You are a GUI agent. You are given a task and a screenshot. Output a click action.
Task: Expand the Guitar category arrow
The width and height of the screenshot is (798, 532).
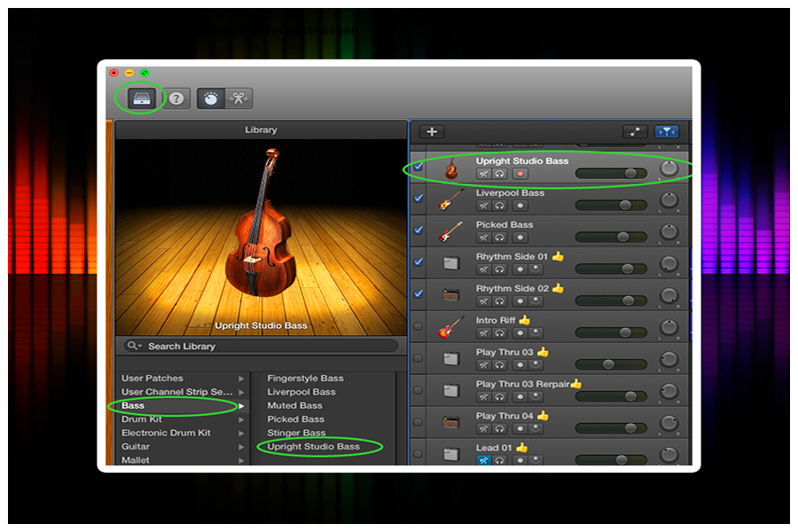241,447
